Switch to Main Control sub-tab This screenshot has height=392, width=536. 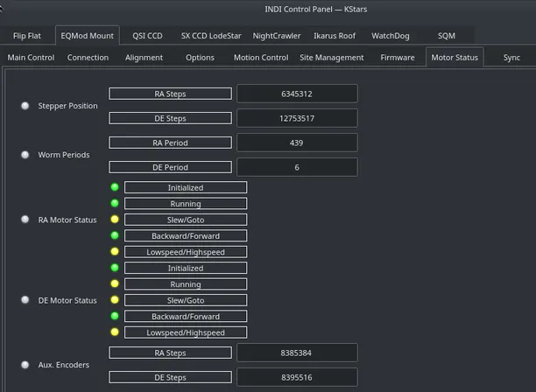pos(31,58)
